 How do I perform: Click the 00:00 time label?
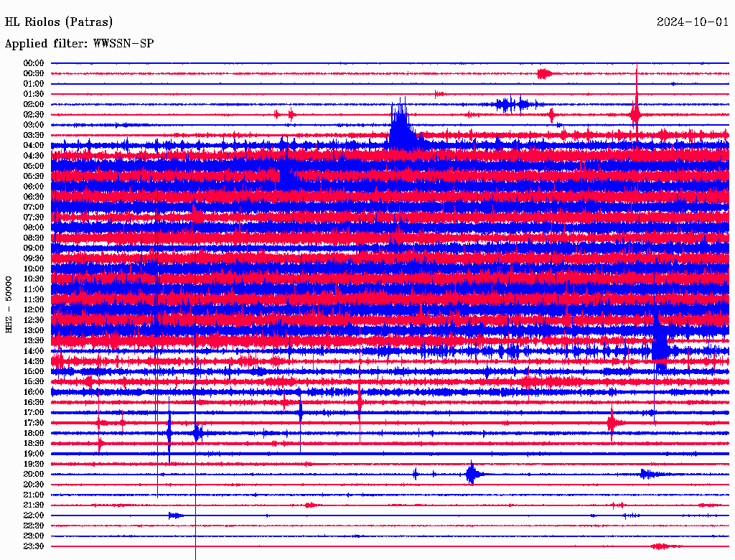[34, 63]
